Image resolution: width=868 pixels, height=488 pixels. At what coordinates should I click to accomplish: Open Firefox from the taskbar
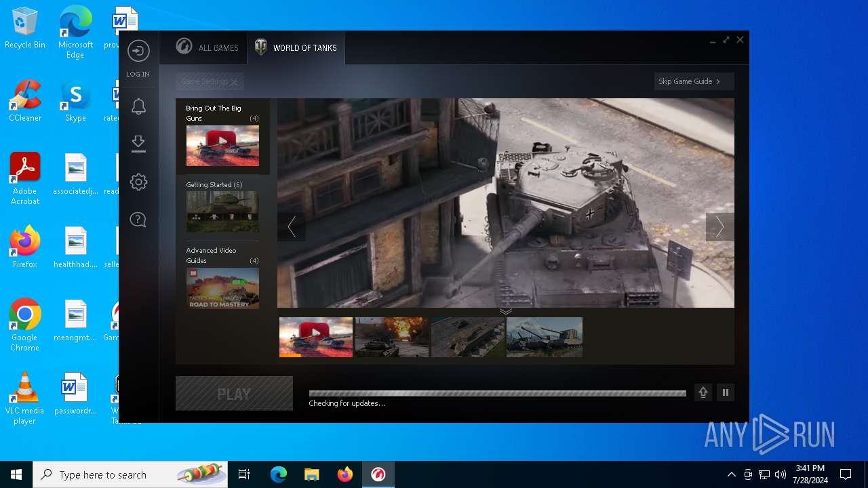tap(345, 474)
